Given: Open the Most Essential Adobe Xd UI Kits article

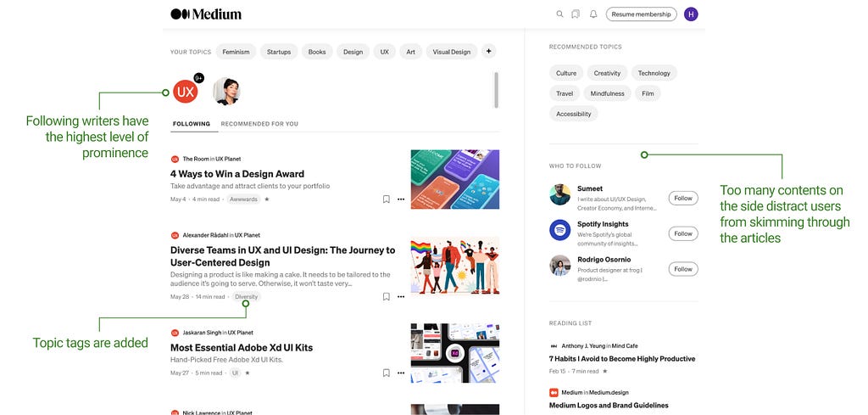Looking at the screenshot, I should (242, 348).
